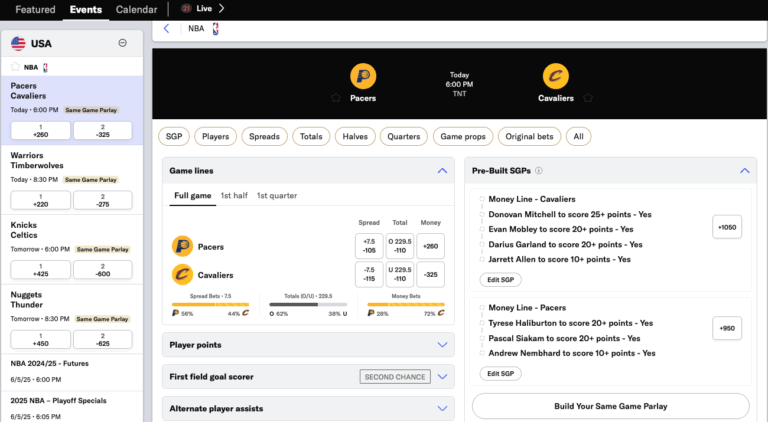Click the back arrow beside NBA

(x=167, y=28)
